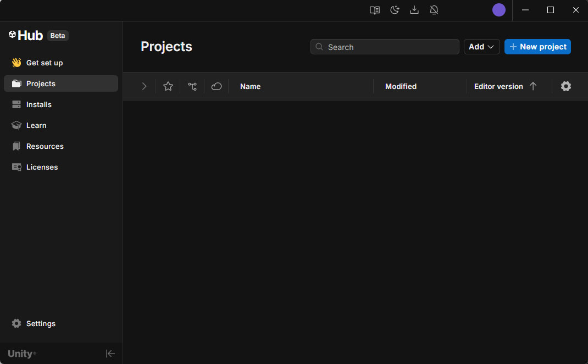
Task: Expand rows using the chevron in header
Action: tap(144, 86)
